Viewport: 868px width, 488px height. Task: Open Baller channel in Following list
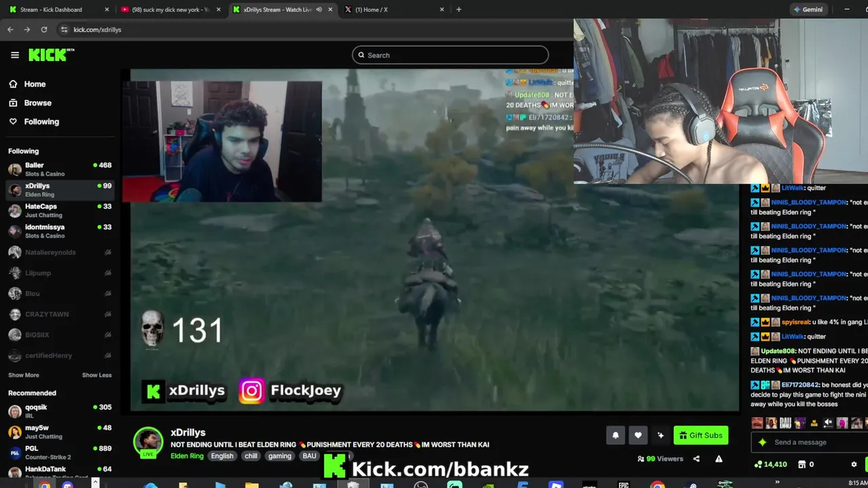pos(60,169)
